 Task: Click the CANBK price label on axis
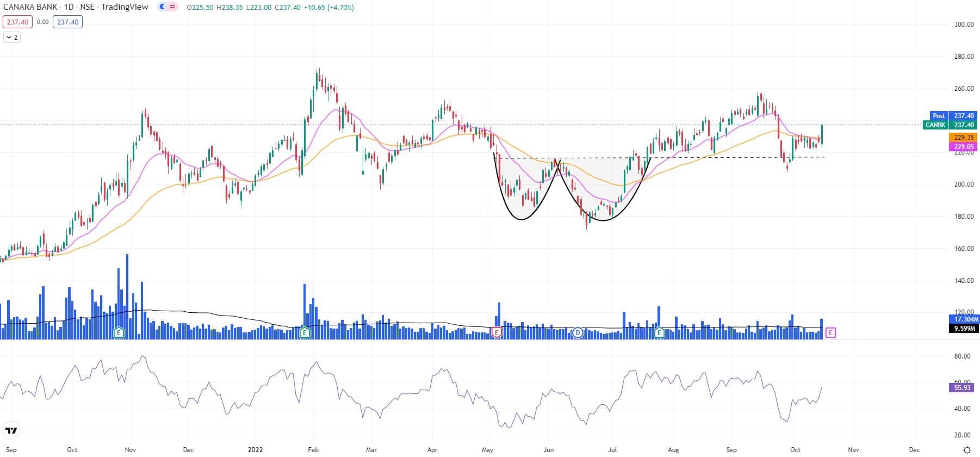click(x=950, y=125)
